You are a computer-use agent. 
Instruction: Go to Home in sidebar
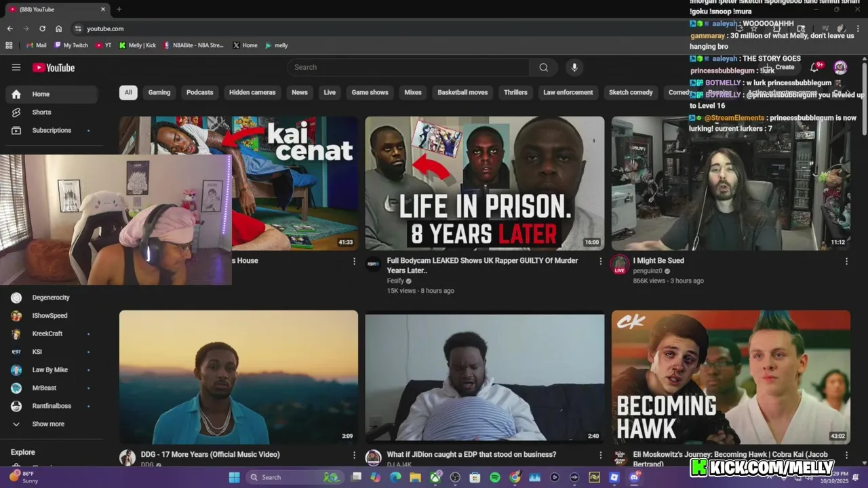click(x=52, y=94)
